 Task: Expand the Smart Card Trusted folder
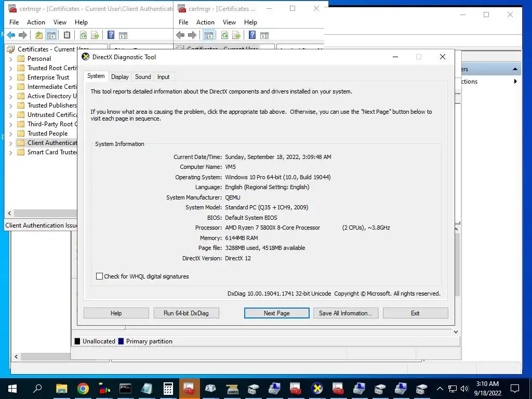(x=10, y=153)
